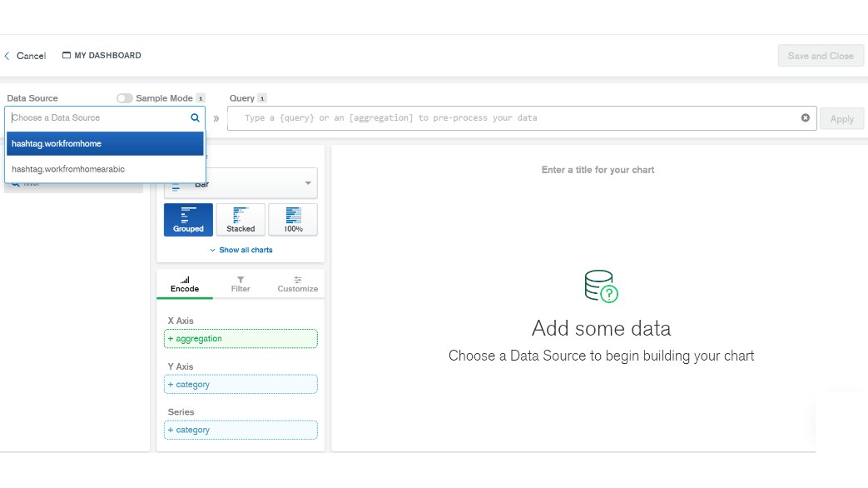The height and width of the screenshot is (488, 868).
Task: Click the info badge next to Sample Mode
Action: (201, 98)
